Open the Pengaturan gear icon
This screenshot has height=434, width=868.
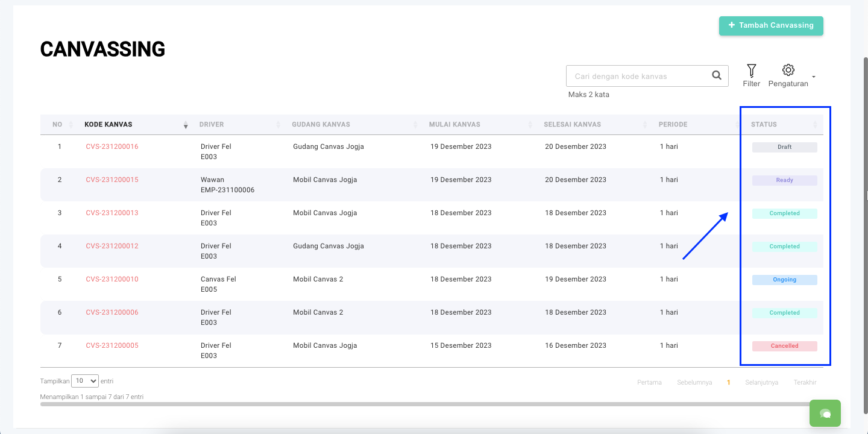788,70
